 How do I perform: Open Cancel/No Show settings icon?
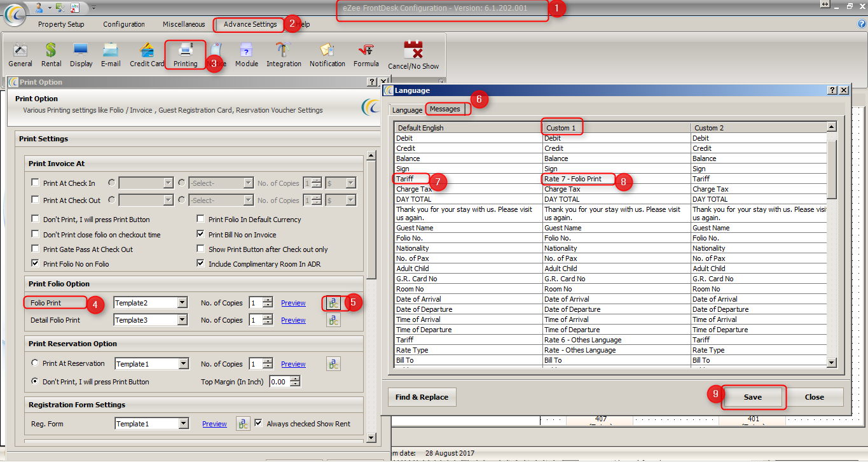pos(413,55)
